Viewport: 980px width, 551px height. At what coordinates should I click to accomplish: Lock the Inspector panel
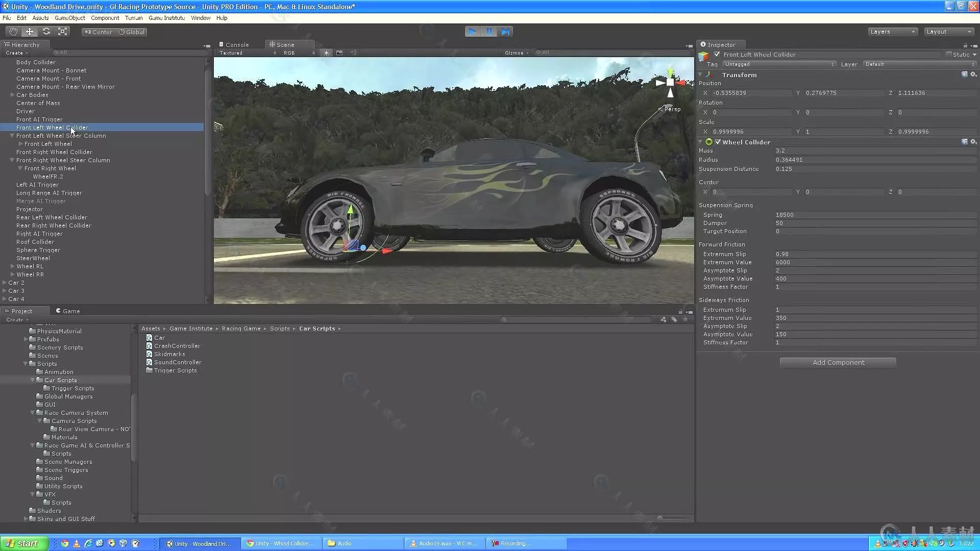click(x=965, y=45)
